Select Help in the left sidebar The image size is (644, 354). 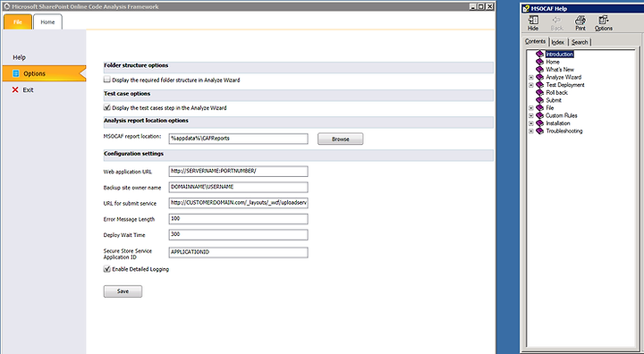(x=20, y=57)
